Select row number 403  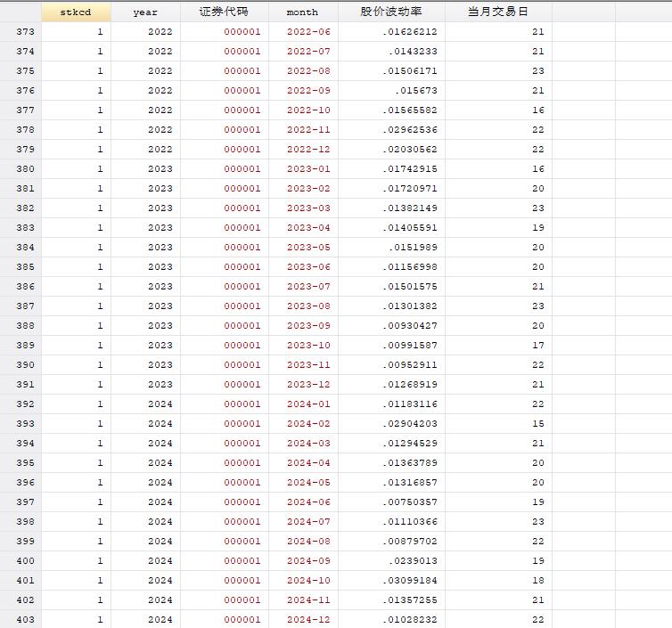click(20, 619)
